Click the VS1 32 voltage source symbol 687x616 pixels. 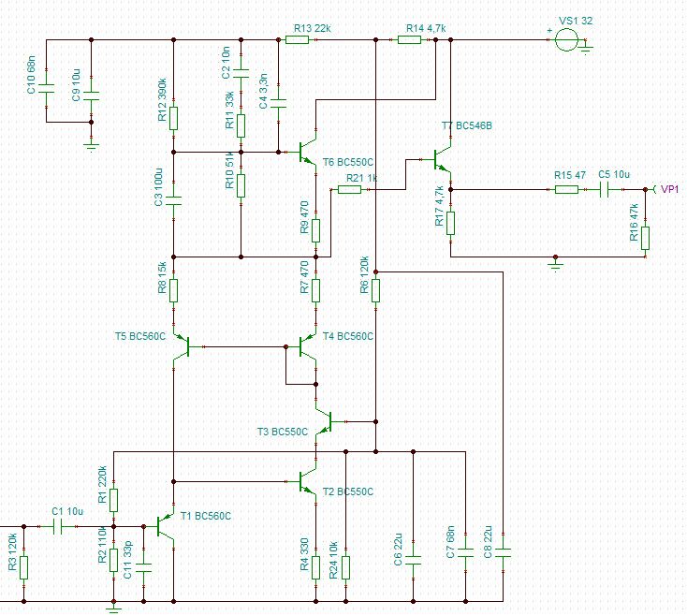coord(566,40)
